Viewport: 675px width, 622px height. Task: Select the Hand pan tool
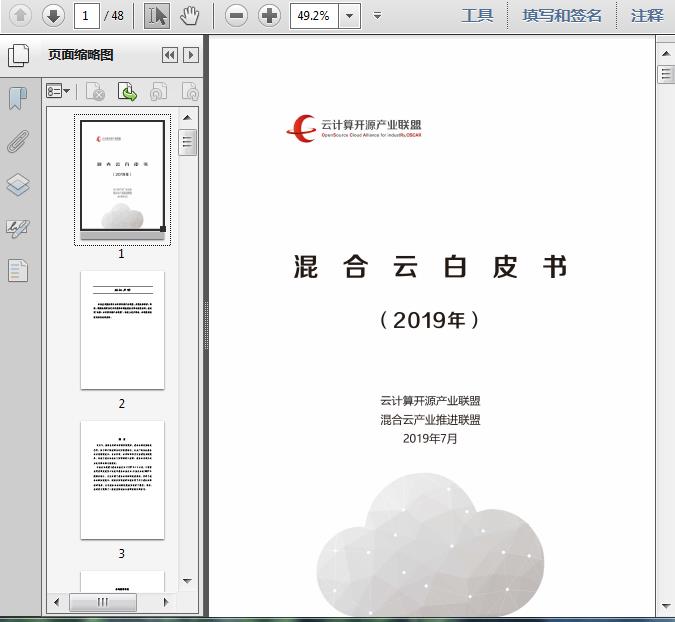click(x=189, y=16)
